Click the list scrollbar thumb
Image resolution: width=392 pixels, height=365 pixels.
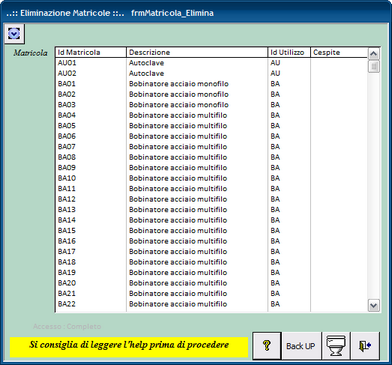point(374,66)
